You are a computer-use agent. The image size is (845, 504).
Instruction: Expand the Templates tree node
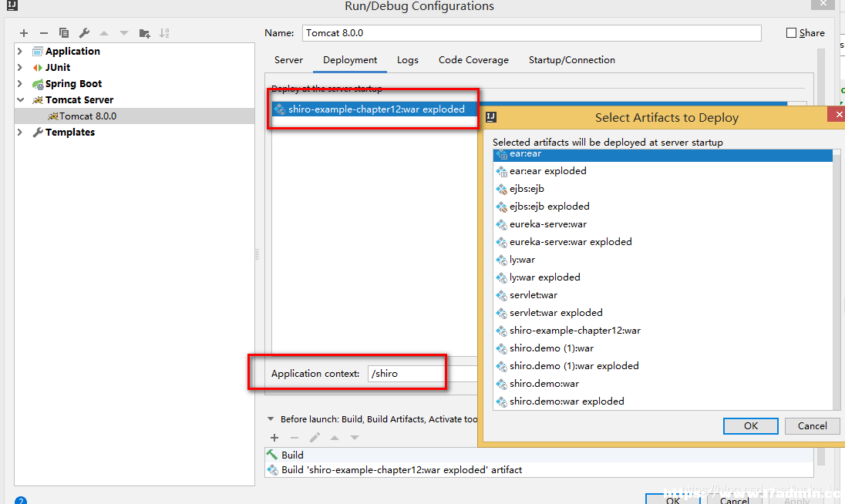(x=20, y=132)
